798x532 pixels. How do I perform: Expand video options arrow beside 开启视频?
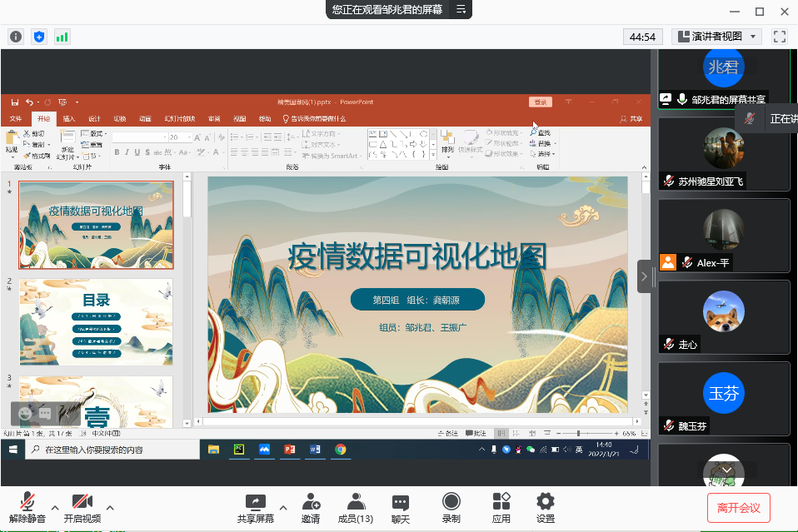(x=109, y=507)
